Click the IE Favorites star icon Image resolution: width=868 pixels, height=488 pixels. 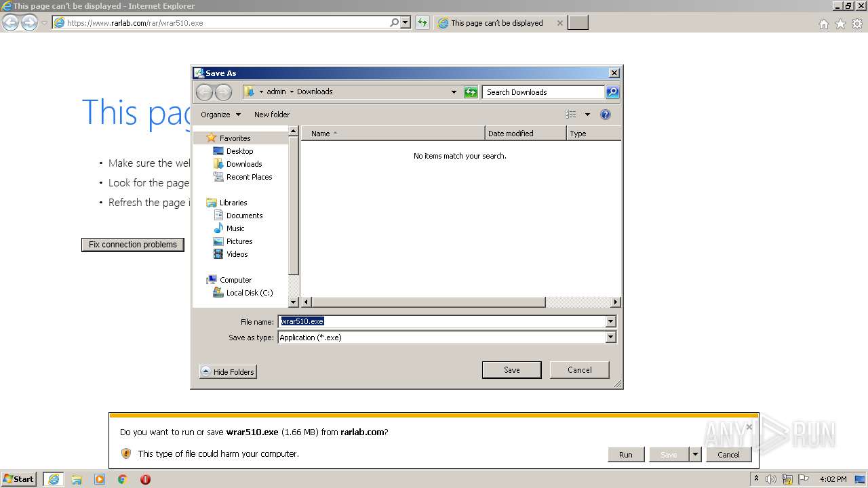pyautogui.click(x=840, y=24)
